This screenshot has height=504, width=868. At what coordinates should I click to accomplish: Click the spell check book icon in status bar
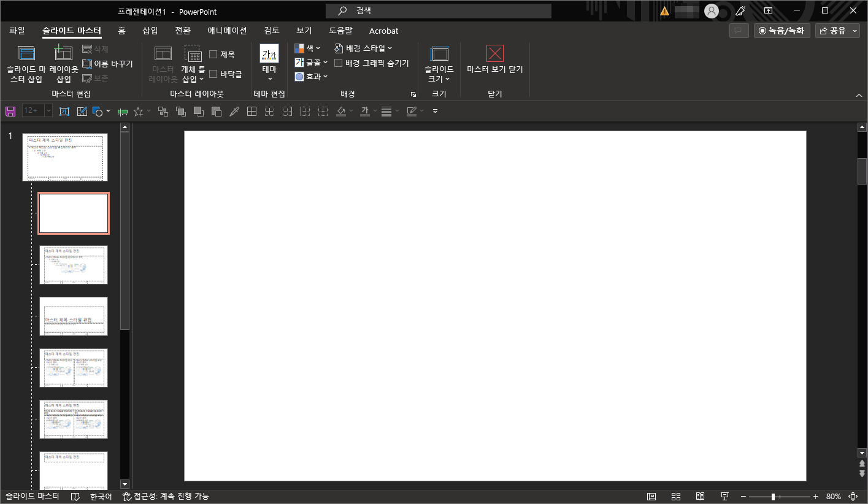[75, 496]
